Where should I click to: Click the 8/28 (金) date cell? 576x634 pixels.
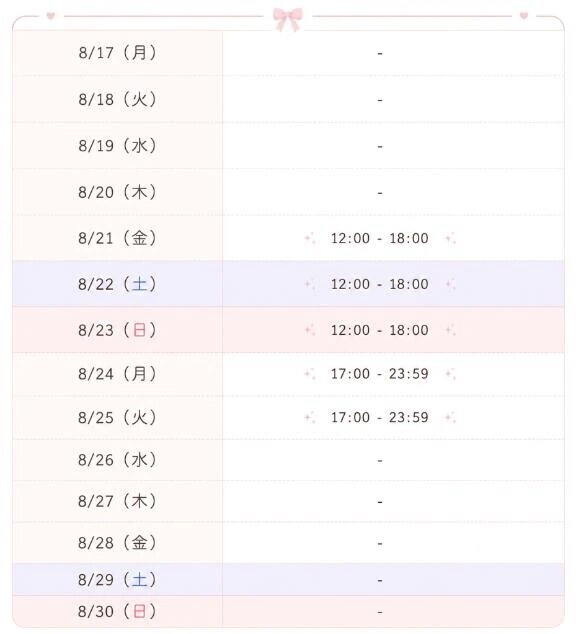[117, 543]
